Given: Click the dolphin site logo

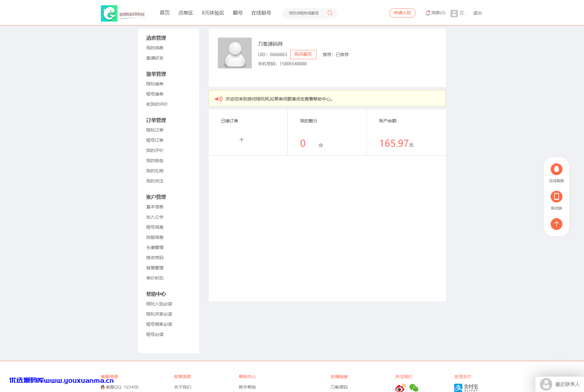Looking at the screenshot, I should (109, 13).
